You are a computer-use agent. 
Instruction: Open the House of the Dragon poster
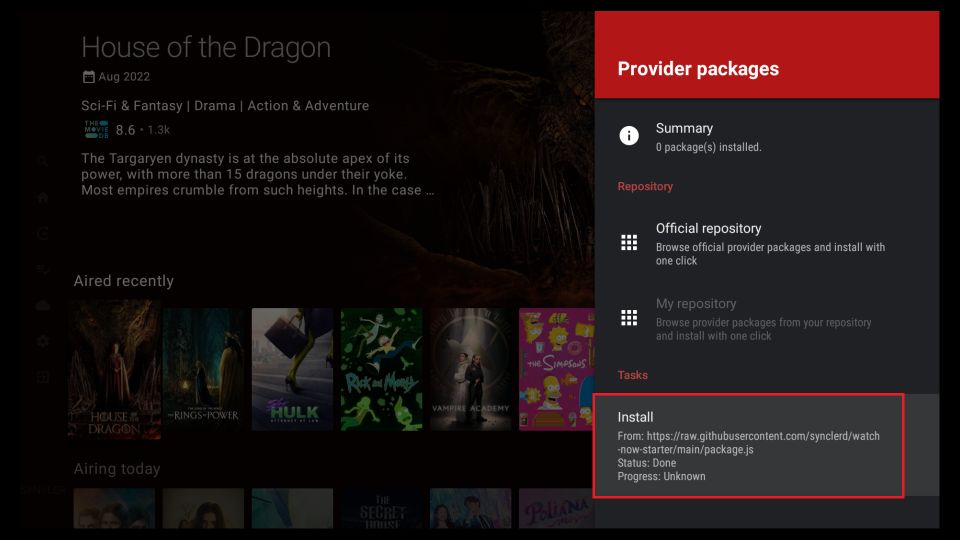tap(114, 370)
